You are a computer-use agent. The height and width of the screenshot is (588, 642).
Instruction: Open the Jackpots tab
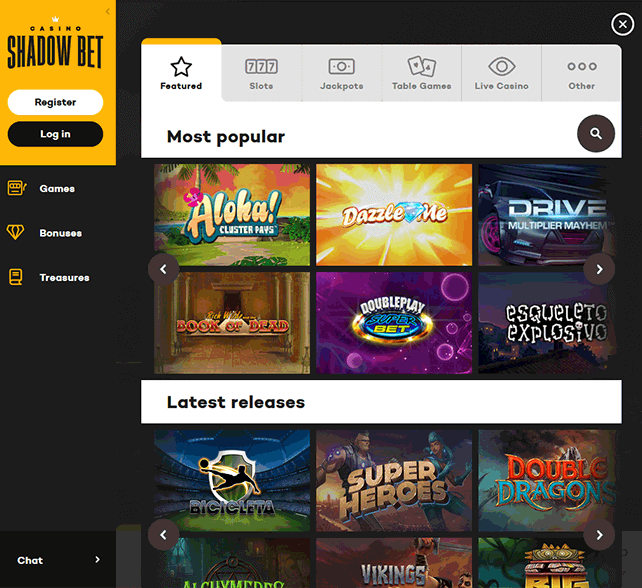341,73
